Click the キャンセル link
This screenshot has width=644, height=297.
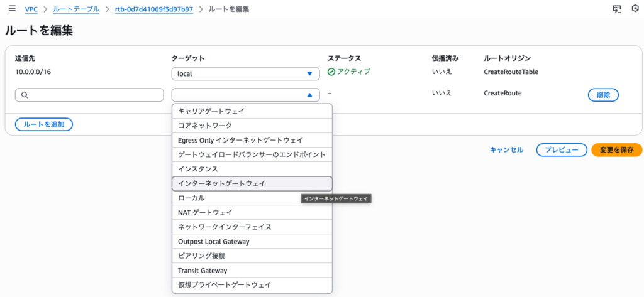[506, 150]
